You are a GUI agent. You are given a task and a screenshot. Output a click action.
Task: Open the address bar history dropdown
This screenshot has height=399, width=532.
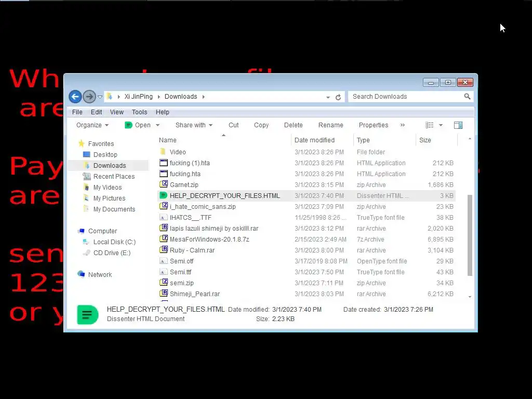328,97
